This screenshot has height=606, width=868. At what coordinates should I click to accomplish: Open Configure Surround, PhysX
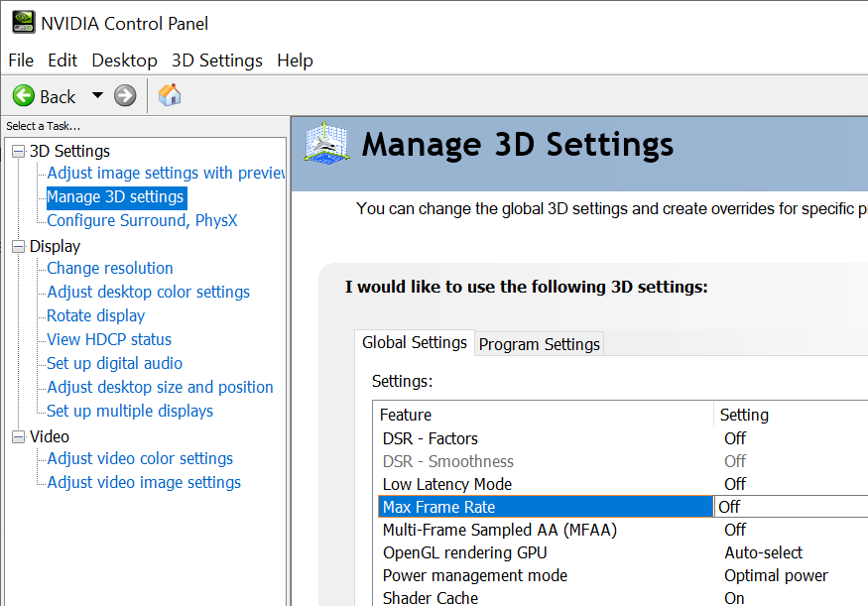tap(142, 221)
